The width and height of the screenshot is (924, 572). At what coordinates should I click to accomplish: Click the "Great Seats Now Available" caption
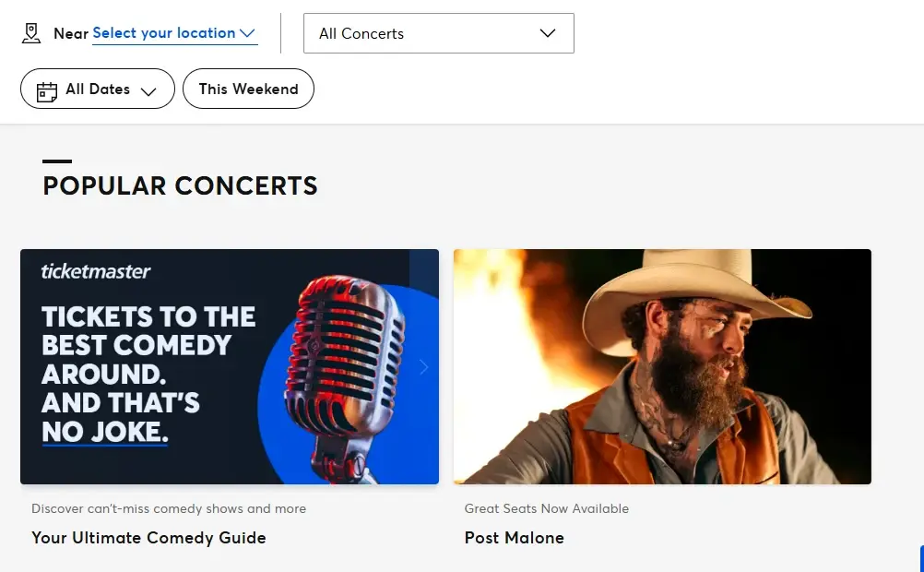[547, 508]
